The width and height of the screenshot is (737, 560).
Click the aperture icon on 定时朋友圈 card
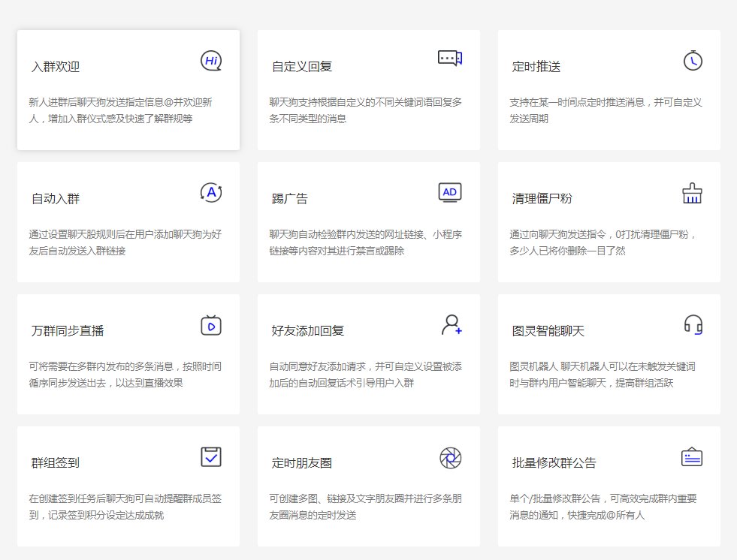tap(451, 458)
